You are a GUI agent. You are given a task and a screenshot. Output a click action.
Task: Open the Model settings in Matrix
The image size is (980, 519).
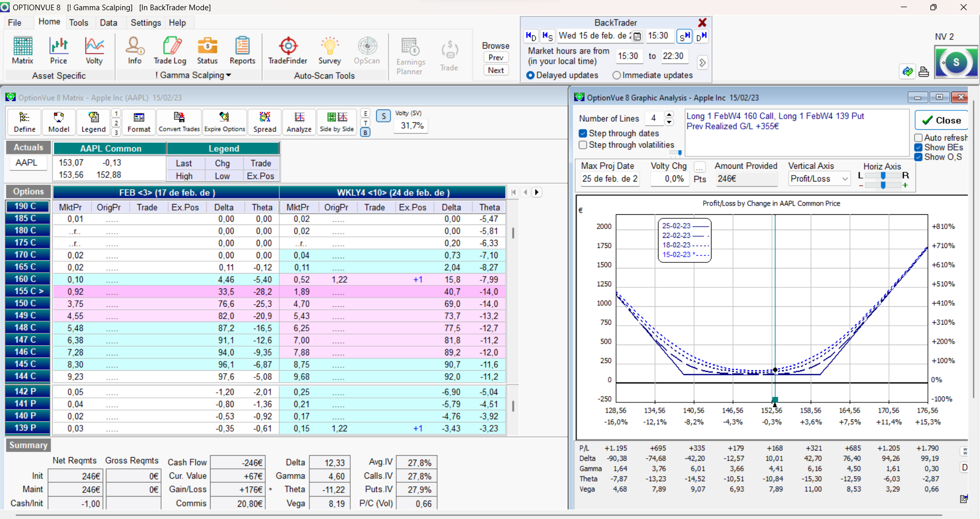59,123
